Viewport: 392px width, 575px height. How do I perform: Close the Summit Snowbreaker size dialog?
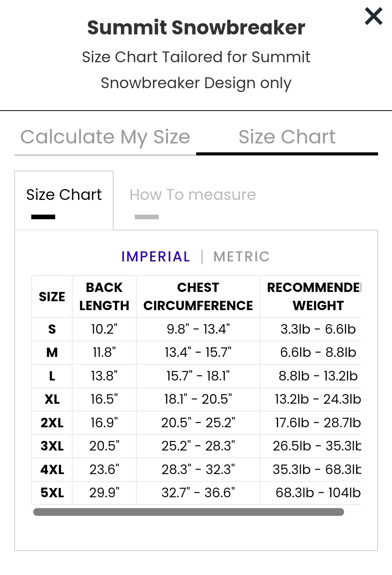click(x=373, y=16)
